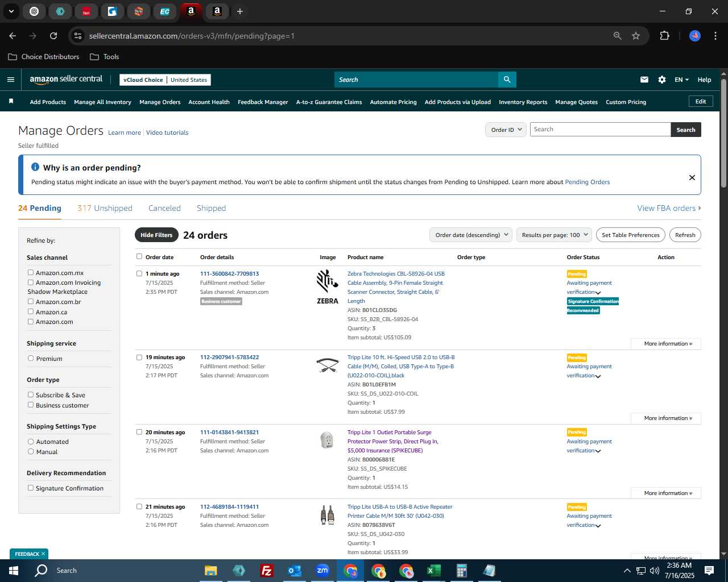This screenshot has height=582, width=728.
Task: Check the Amazon.com.mx sales channel filter
Action: click(x=31, y=273)
